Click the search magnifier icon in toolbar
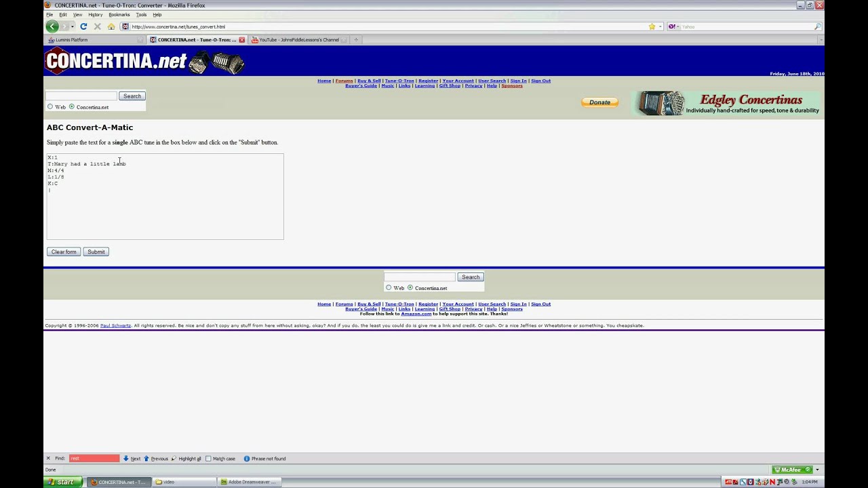Image resolution: width=868 pixels, height=488 pixels. (x=817, y=26)
